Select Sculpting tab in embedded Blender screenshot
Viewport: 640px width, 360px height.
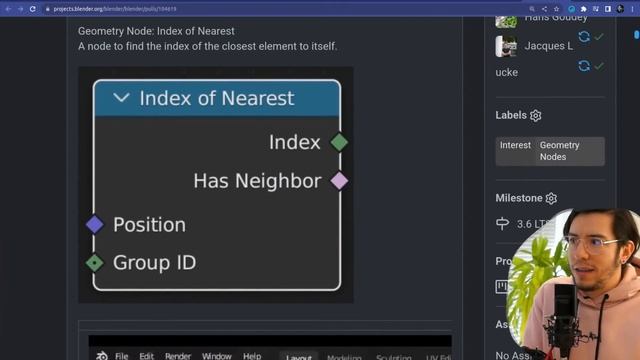(394, 357)
